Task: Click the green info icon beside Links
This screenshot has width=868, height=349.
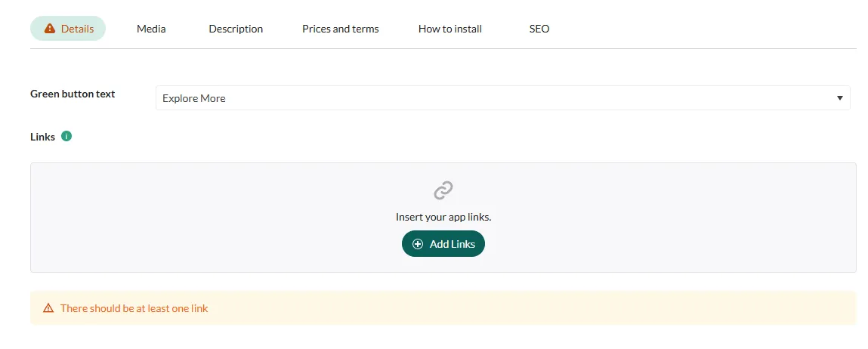Action: click(66, 137)
